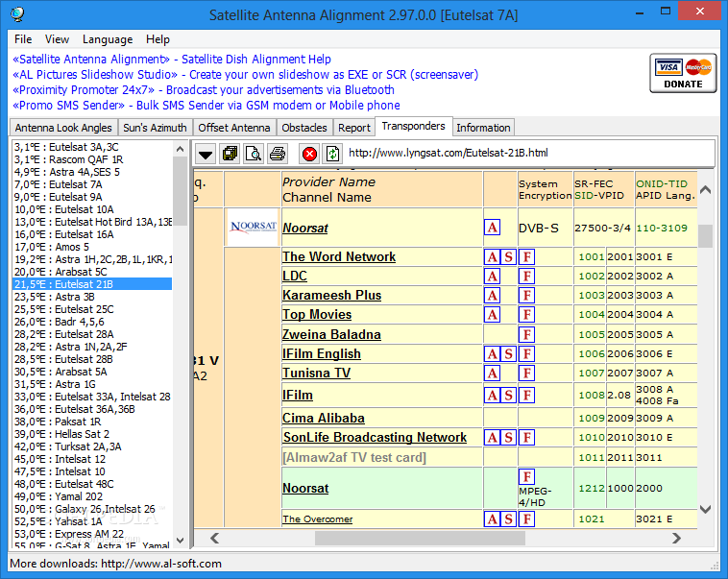Viewport: 728px width, 579px height.
Task: Click the F icon in LDC row
Action: point(527,277)
